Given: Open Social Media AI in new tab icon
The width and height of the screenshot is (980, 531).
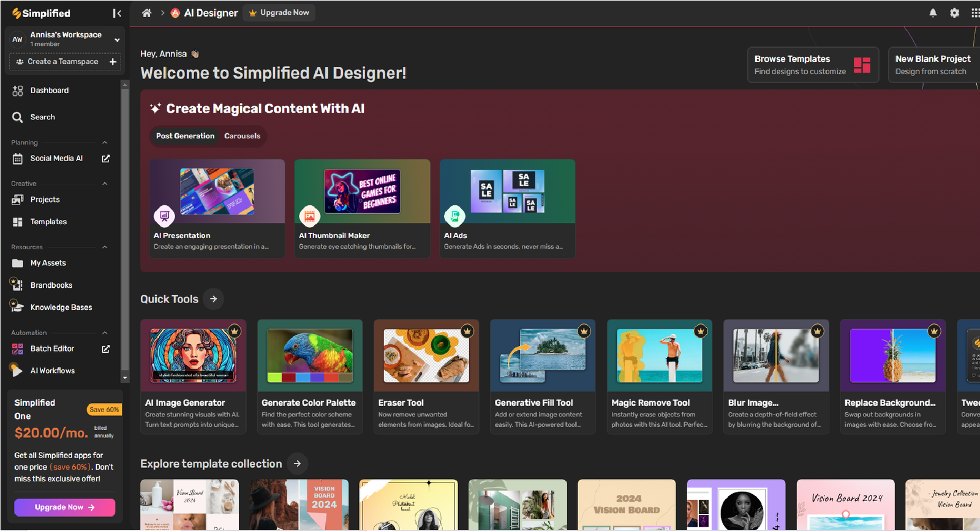Looking at the screenshot, I should pos(105,159).
